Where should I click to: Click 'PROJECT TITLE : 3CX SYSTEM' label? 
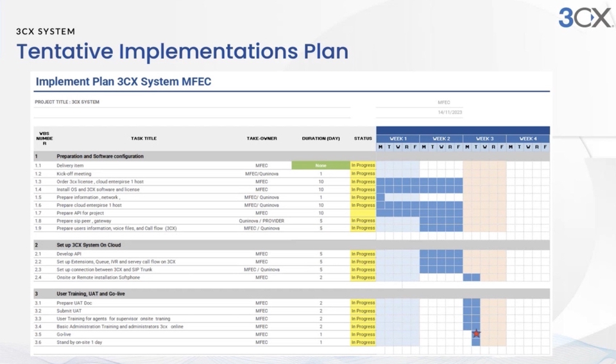tap(67, 102)
